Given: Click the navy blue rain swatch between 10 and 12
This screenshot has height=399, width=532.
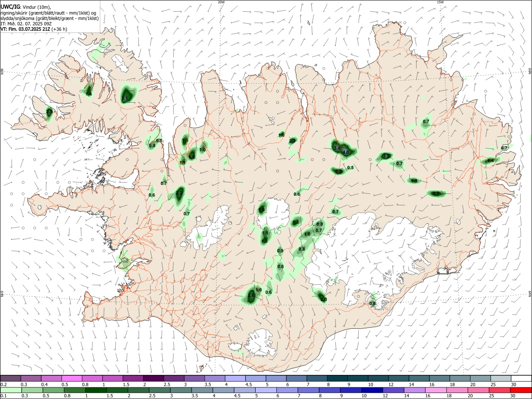Looking at the screenshot, I should pos(372,390).
